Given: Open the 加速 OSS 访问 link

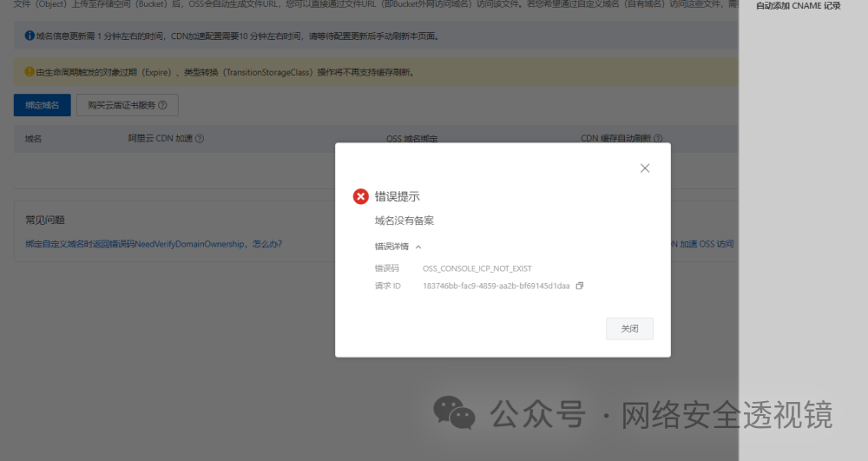Looking at the screenshot, I should [702, 244].
